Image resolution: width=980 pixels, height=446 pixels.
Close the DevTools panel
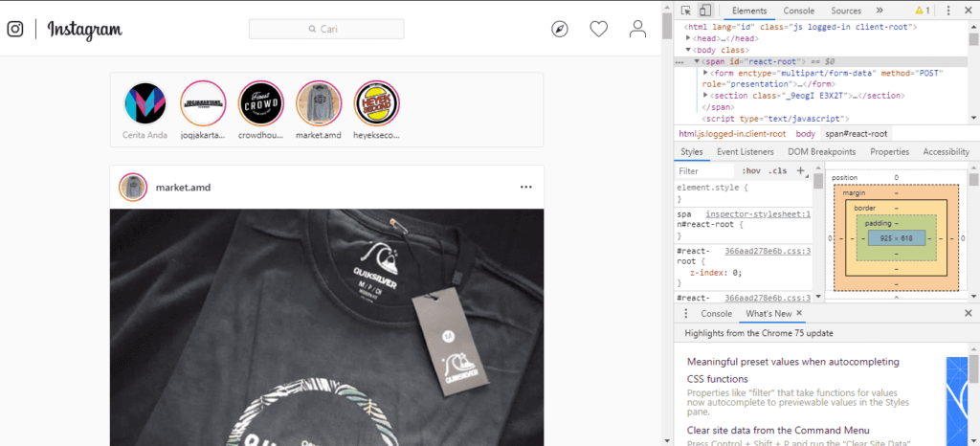(969, 11)
